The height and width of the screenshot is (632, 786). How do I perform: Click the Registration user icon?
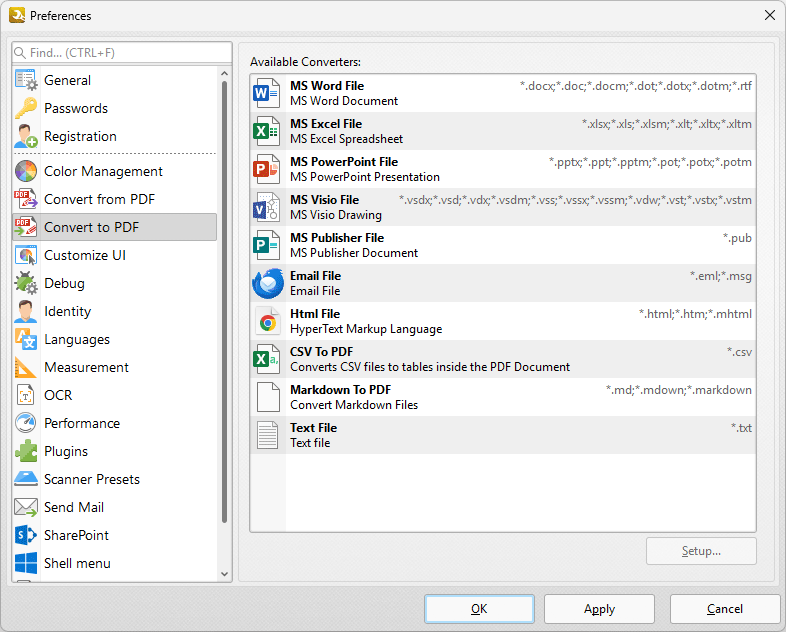coord(26,136)
